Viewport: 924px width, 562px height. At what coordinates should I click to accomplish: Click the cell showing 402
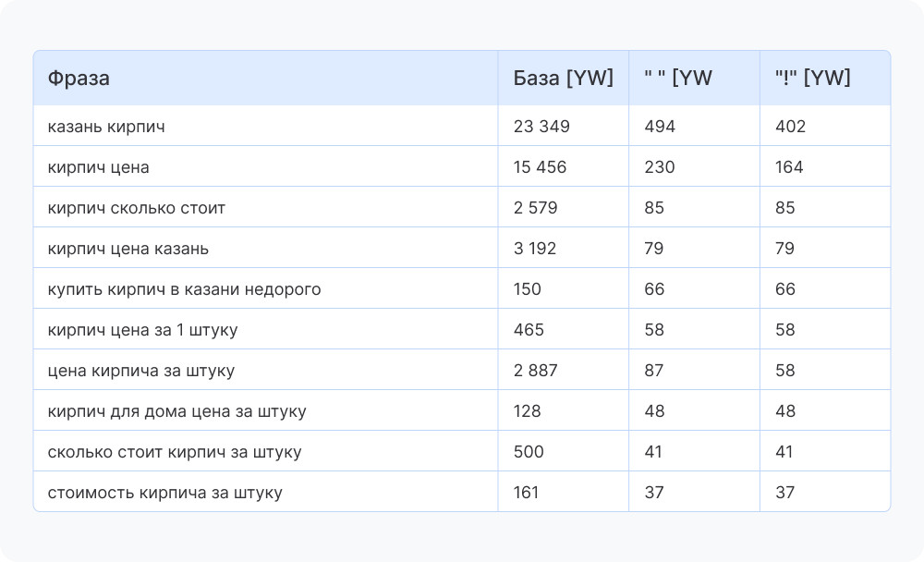[x=790, y=127]
